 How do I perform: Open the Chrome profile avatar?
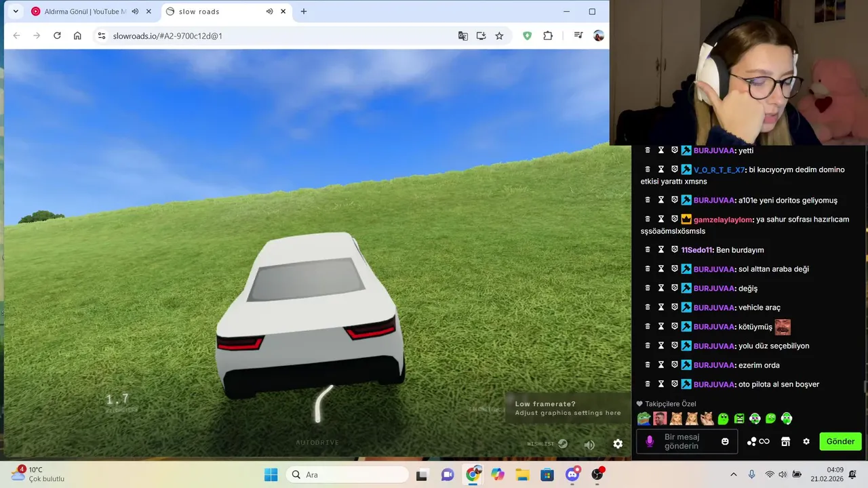pyautogui.click(x=598, y=36)
